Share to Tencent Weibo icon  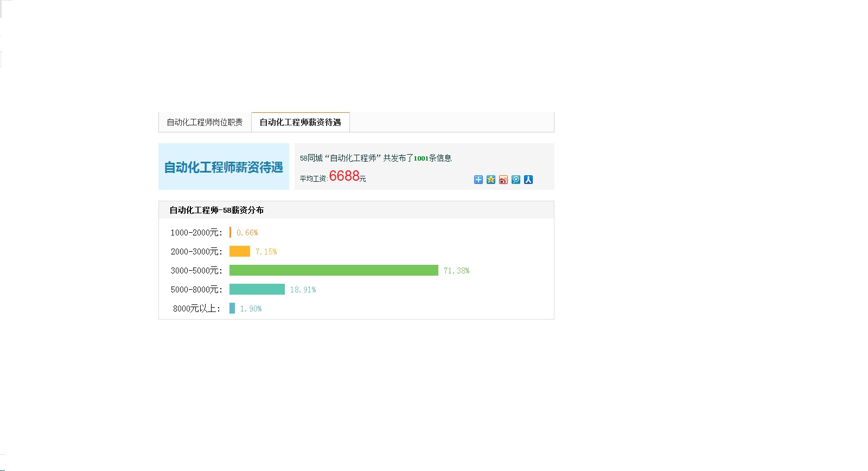tap(515, 180)
